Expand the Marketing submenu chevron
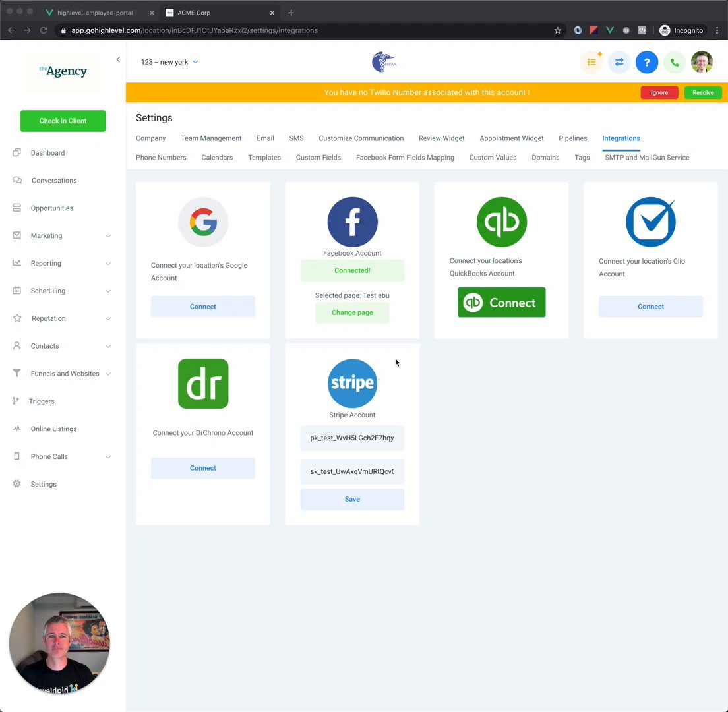Screen dimensions: 728x712 pos(108,236)
